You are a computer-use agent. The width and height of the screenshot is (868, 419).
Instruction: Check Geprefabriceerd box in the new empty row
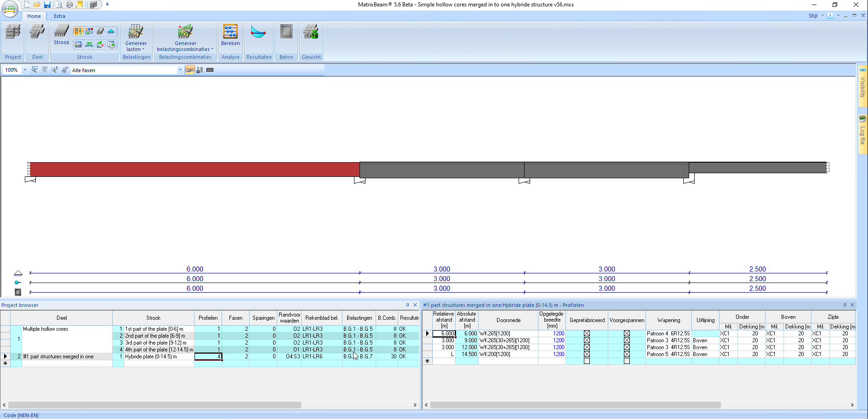click(x=587, y=361)
